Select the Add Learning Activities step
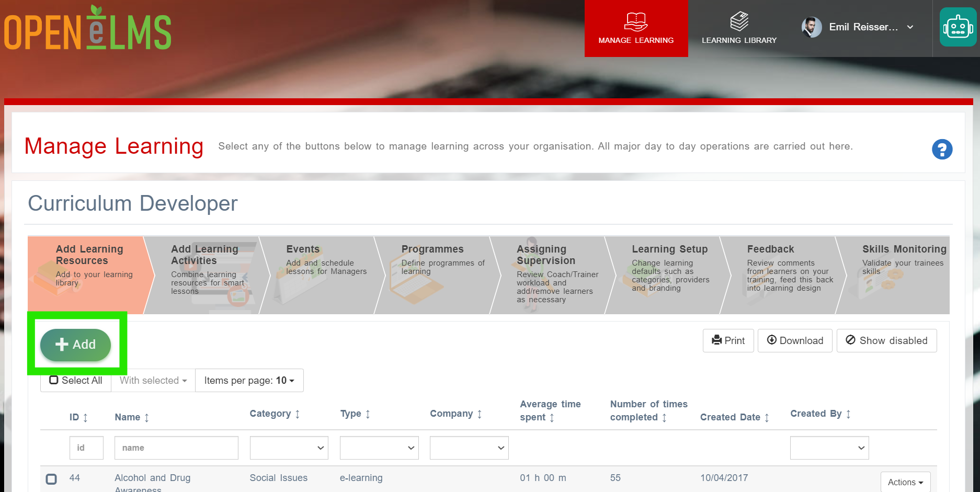The height and width of the screenshot is (492, 980). tap(207, 275)
